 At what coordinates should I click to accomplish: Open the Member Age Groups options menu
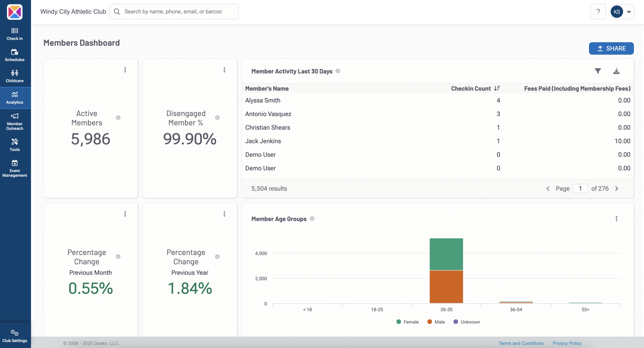tap(617, 219)
